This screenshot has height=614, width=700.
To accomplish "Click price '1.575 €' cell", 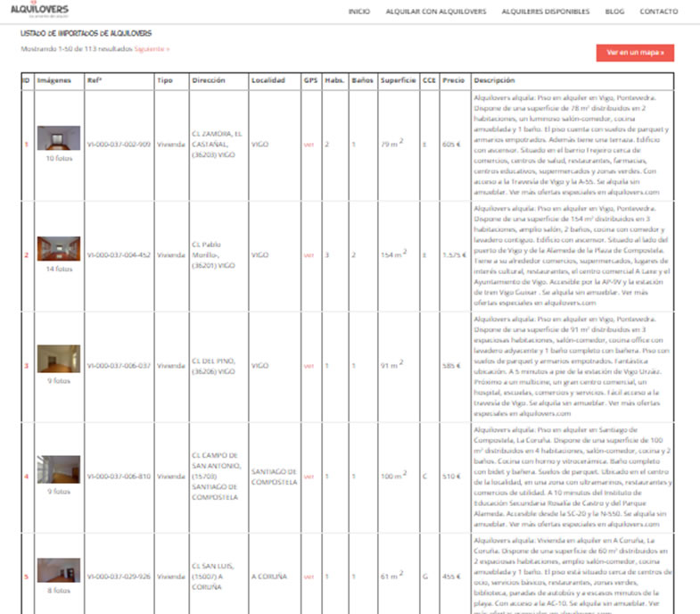I will [x=455, y=255].
